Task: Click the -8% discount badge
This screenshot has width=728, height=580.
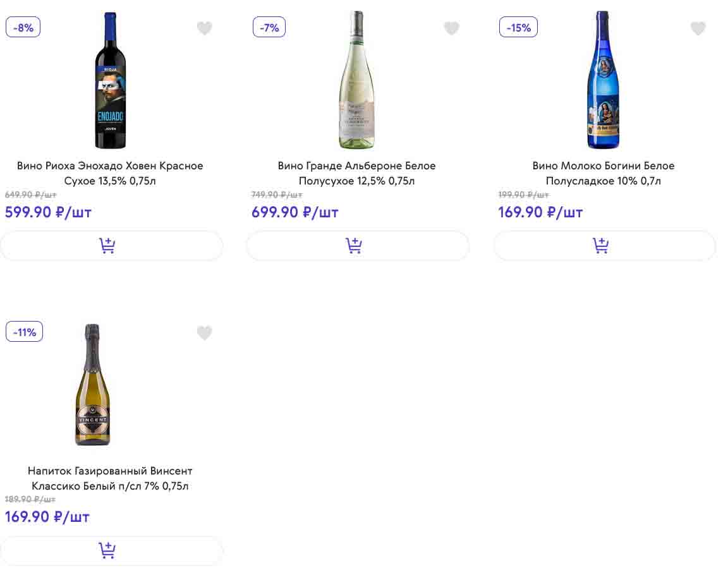Action: point(23,27)
